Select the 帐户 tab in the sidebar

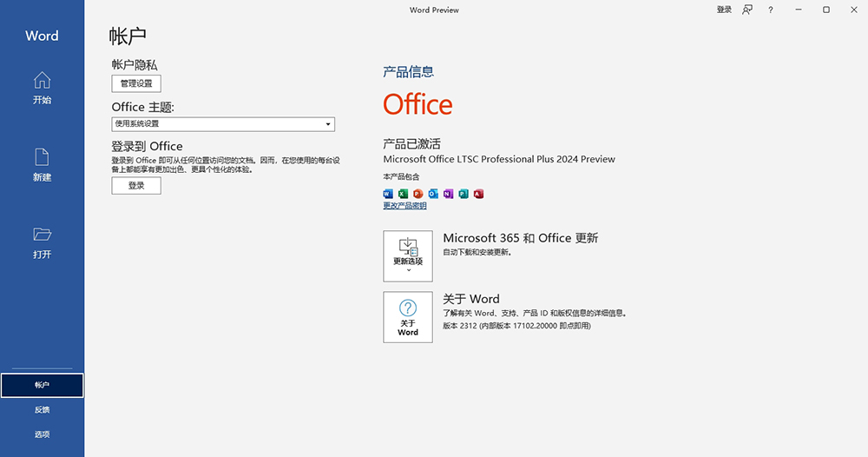(42, 385)
